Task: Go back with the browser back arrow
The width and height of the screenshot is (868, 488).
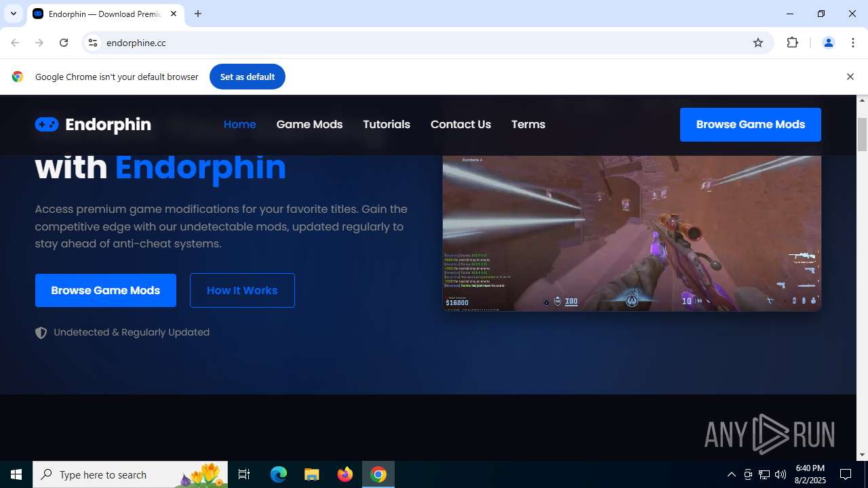Action: click(15, 43)
